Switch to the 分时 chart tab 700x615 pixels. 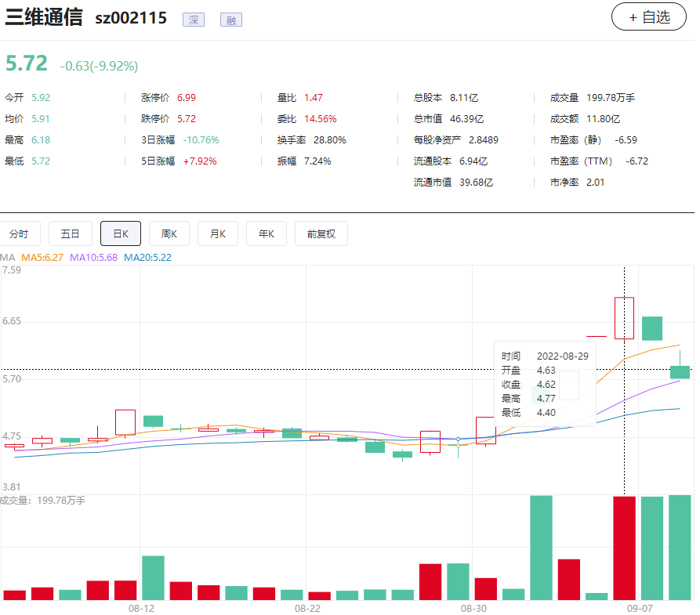coord(19,233)
